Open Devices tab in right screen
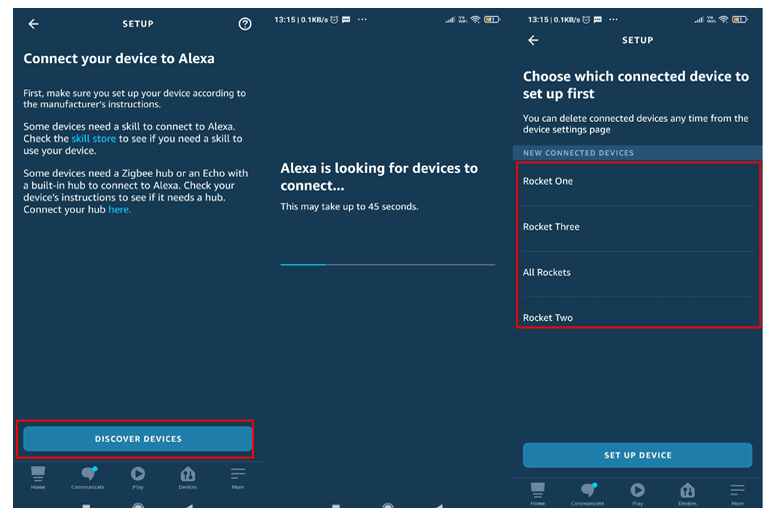The height and width of the screenshot is (514, 772). tap(687, 494)
